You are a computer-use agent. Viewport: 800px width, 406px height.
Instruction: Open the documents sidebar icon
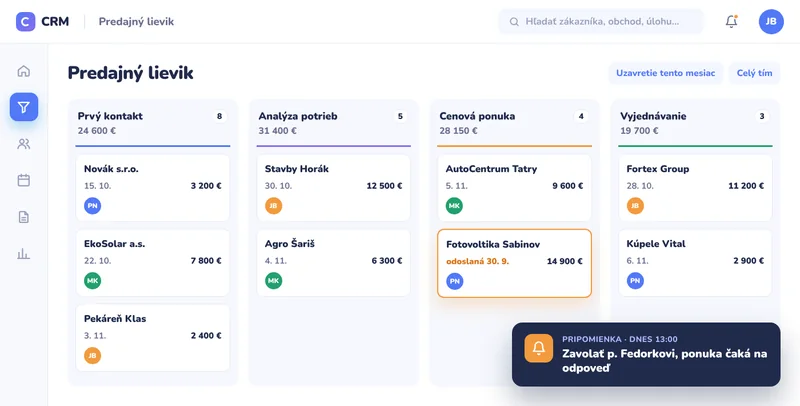tap(23, 217)
